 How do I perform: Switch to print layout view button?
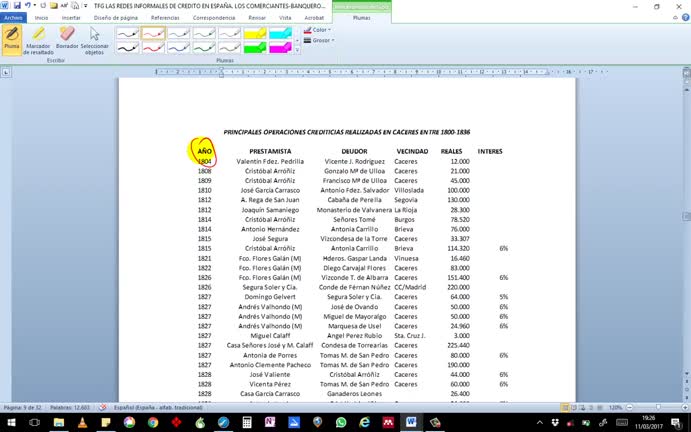point(565,408)
